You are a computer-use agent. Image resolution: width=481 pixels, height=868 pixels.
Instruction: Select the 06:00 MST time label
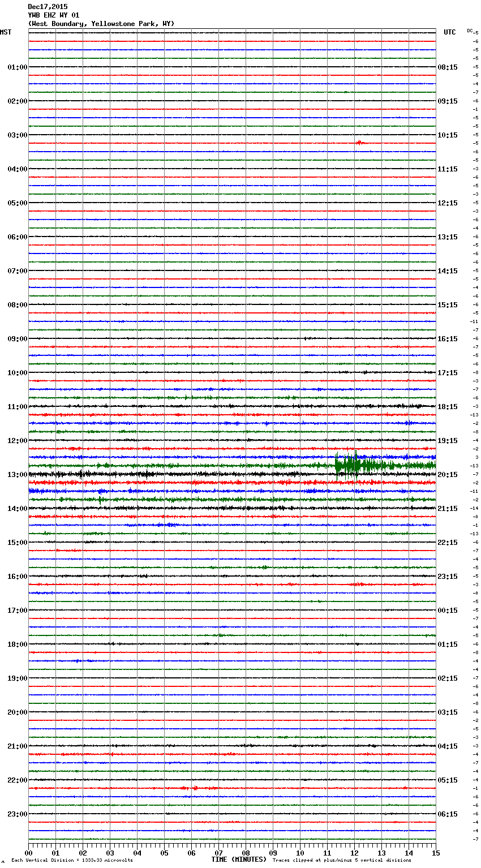pos(17,237)
